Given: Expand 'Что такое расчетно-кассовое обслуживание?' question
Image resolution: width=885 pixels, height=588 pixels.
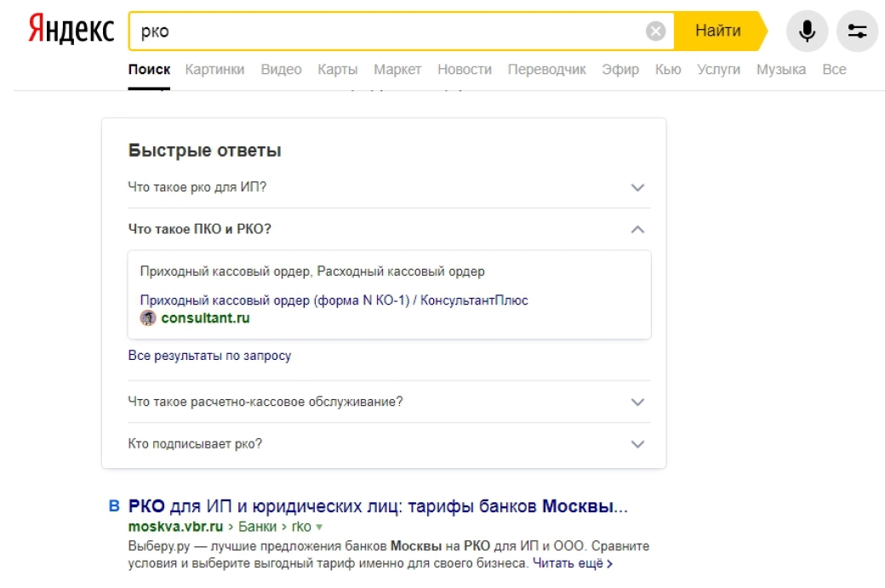Looking at the screenshot, I should tap(637, 402).
